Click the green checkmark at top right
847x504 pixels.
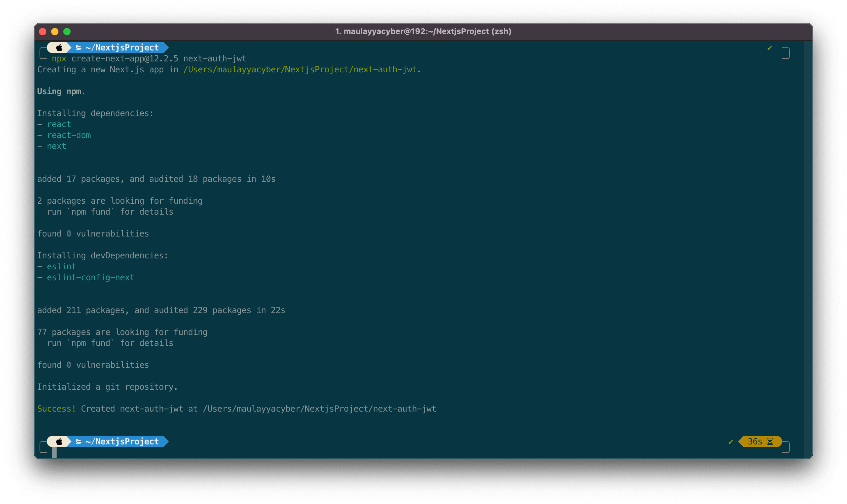769,48
